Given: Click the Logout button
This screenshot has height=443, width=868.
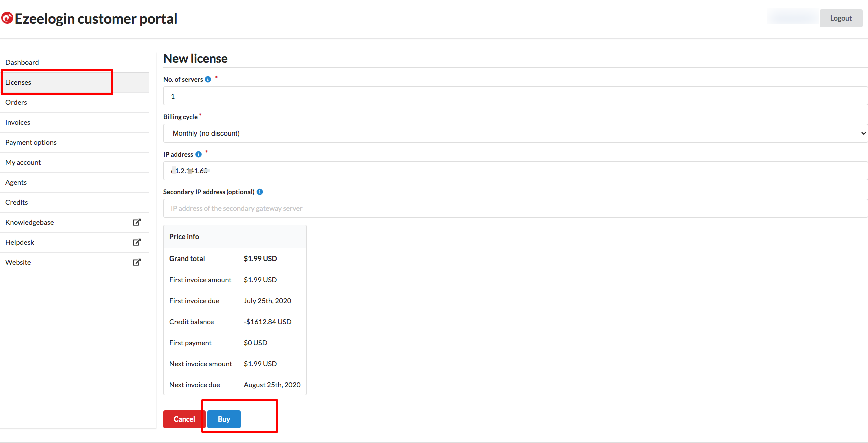Looking at the screenshot, I should click(x=841, y=18).
